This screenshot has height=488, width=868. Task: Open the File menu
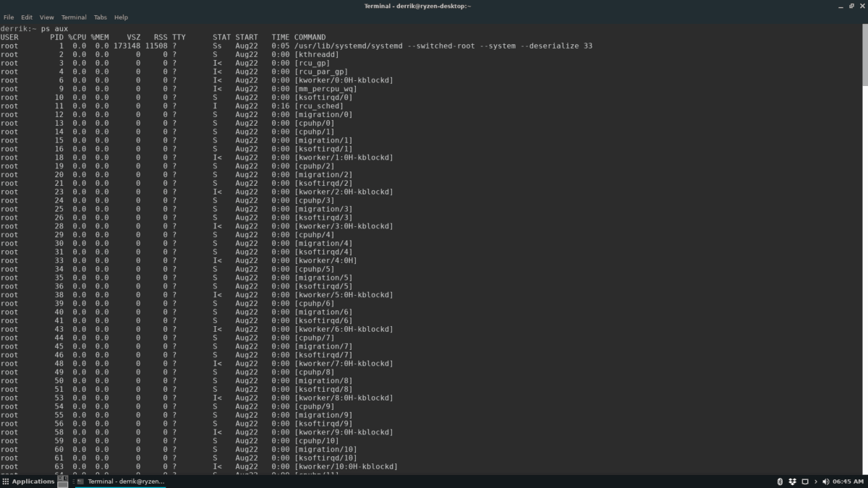[x=9, y=17]
